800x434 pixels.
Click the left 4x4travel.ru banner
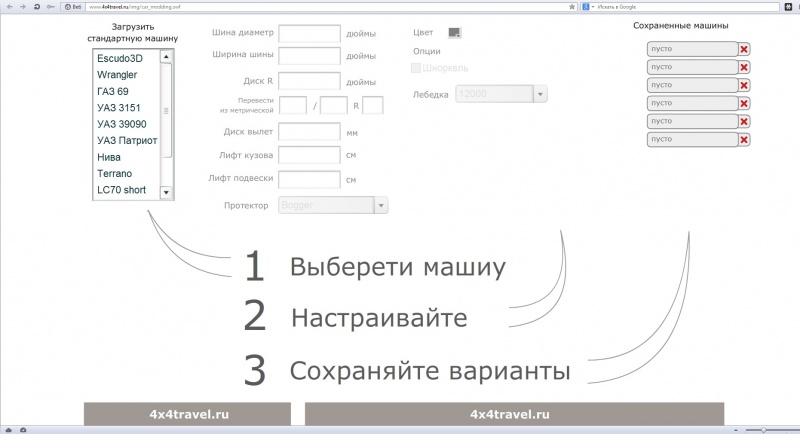click(187, 414)
